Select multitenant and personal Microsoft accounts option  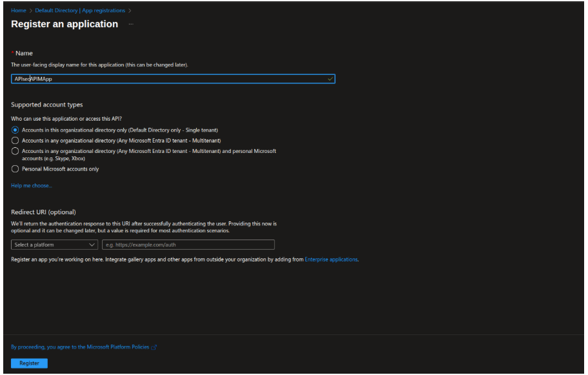(15, 151)
